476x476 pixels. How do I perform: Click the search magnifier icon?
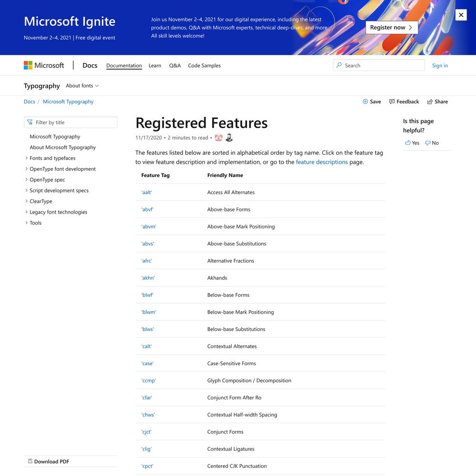tap(339, 65)
